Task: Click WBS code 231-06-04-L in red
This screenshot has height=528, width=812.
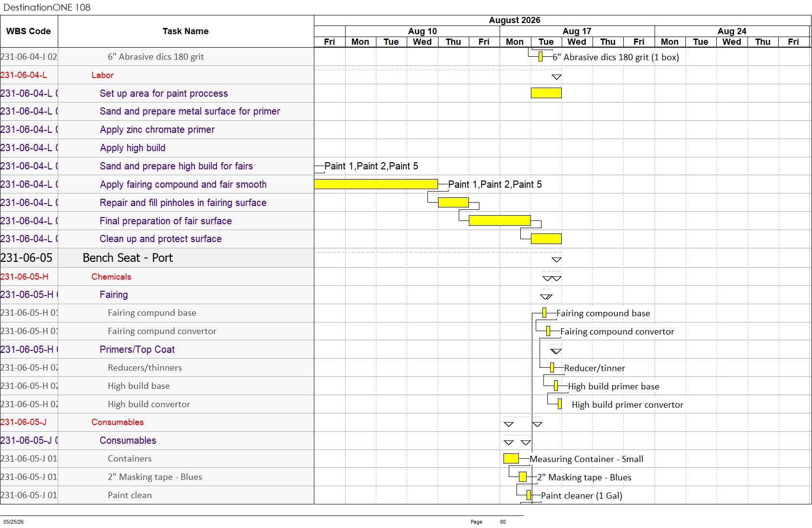Action: [x=24, y=75]
